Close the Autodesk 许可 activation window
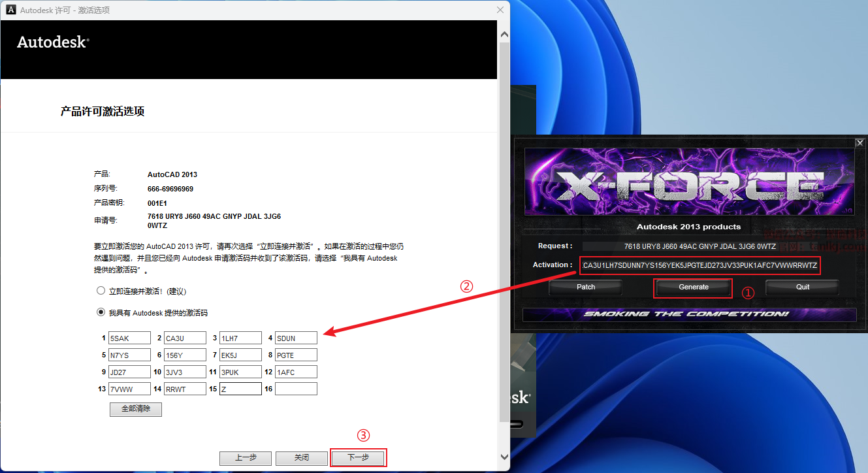This screenshot has height=473, width=868. [500, 10]
